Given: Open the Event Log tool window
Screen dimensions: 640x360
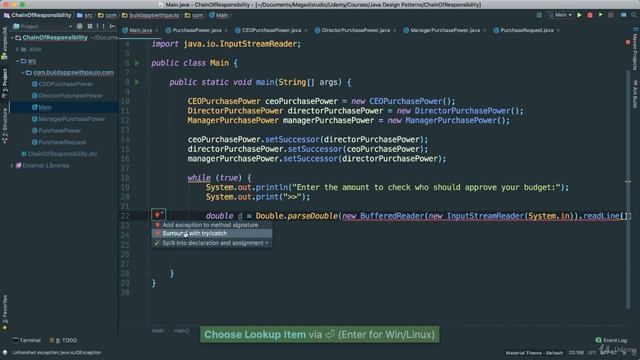Looking at the screenshot, I should click(611, 340).
